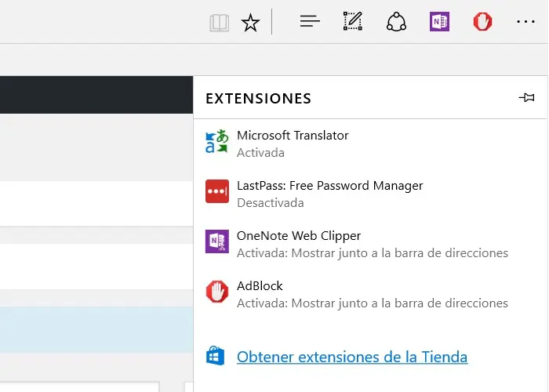Select the Microsoft Translator icon in list
The height and width of the screenshot is (392, 549).
point(217,141)
